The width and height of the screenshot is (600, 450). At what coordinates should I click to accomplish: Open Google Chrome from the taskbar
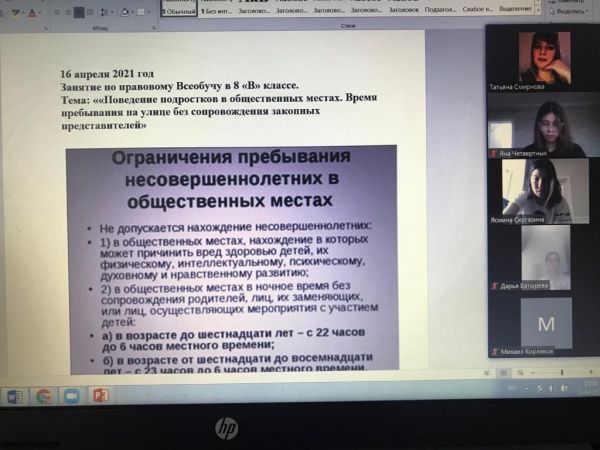pos(43,395)
